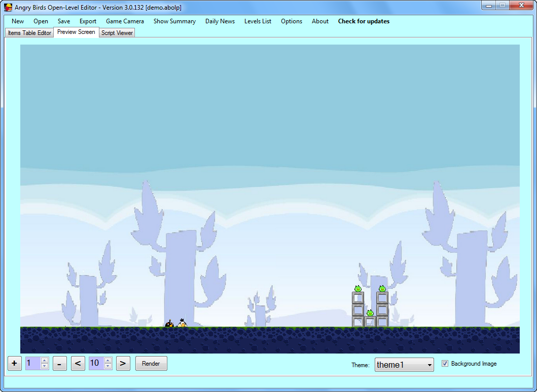
Task: Switch to Items Table Editor tab
Action: tap(29, 33)
